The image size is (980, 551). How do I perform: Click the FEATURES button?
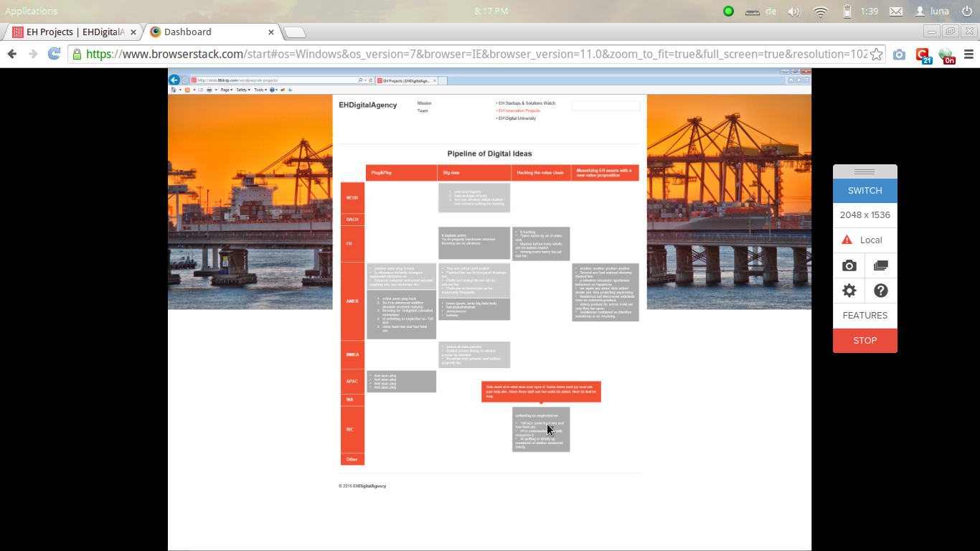[865, 316]
